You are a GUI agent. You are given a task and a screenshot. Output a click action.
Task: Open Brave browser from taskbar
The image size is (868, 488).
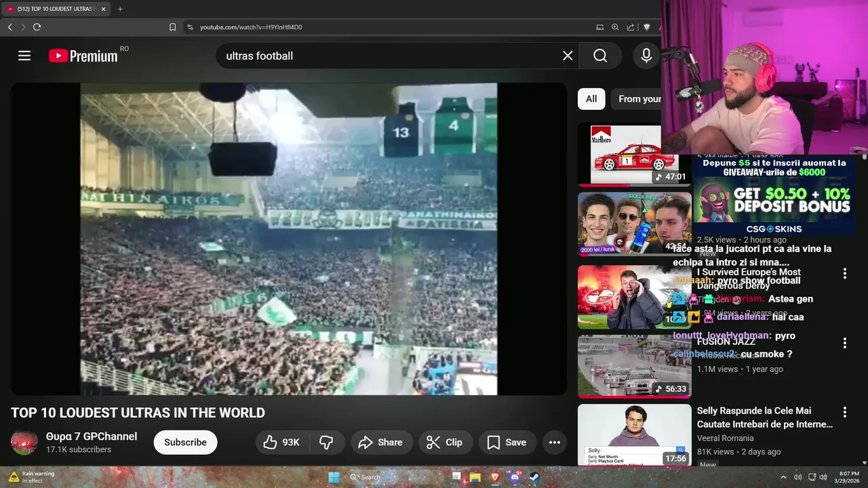pyautogui.click(x=494, y=477)
